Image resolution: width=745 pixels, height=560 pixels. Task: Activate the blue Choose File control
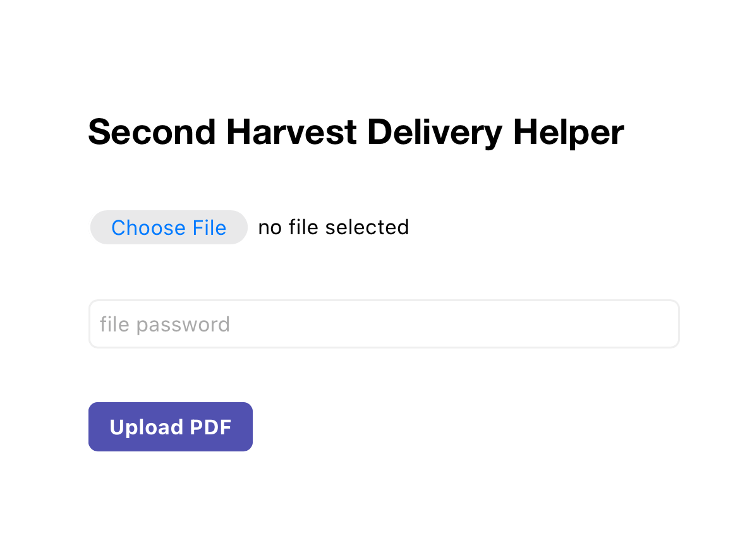coord(169,227)
